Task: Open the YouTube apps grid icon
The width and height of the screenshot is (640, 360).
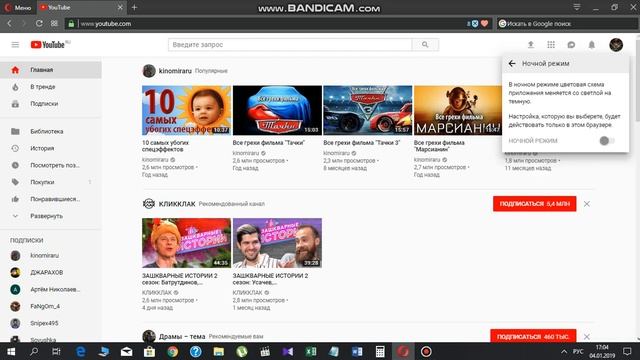Action: pyautogui.click(x=551, y=44)
